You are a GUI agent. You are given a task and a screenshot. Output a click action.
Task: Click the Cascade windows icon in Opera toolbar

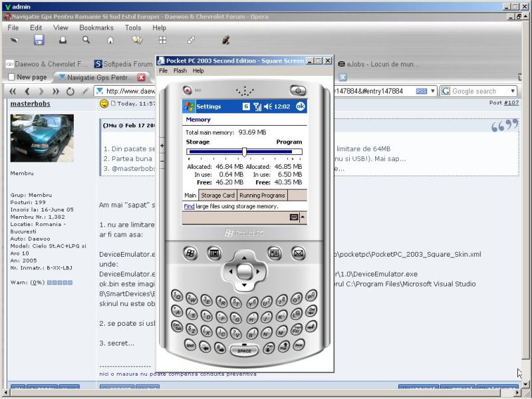point(191,41)
